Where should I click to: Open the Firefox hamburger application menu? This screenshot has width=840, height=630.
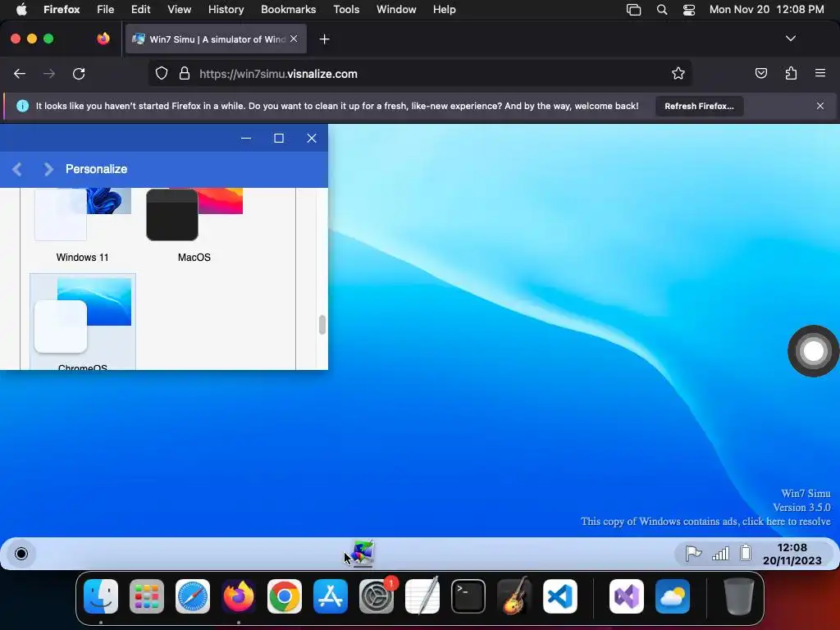819,73
